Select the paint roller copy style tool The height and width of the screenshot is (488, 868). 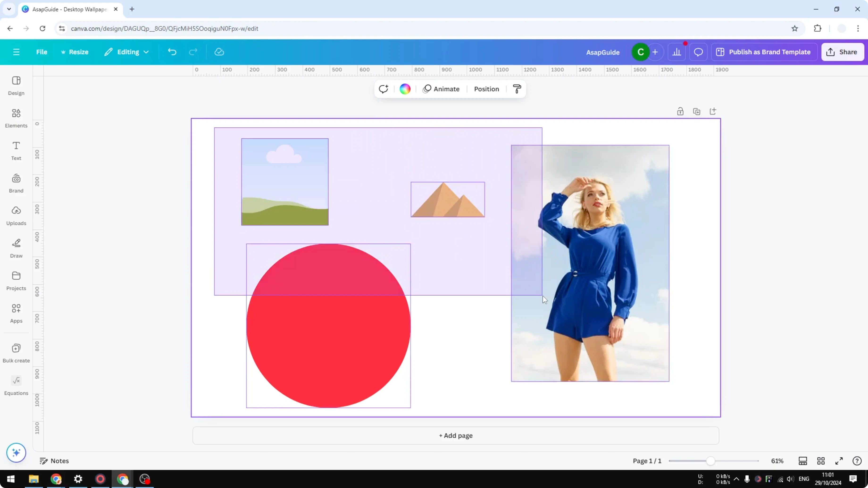[517, 89]
